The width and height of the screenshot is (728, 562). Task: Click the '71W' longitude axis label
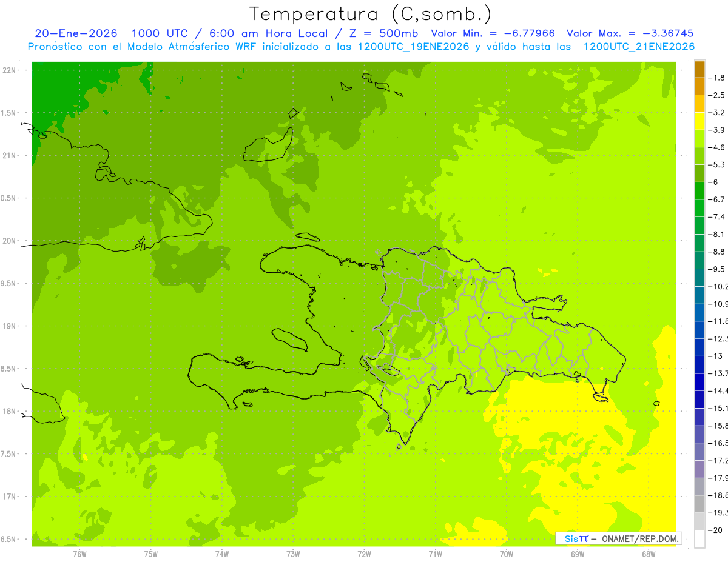click(x=435, y=554)
